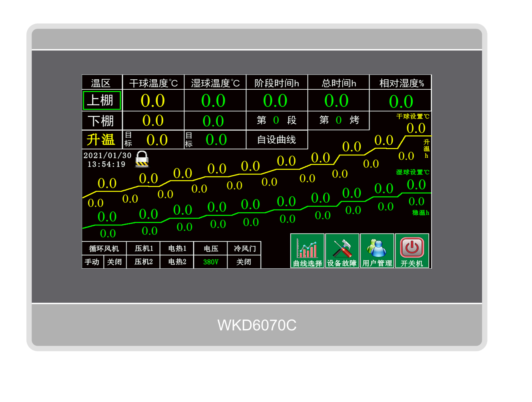Open the 用户管理 user management icon
532x402 pixels.
[x=377, y=251]
